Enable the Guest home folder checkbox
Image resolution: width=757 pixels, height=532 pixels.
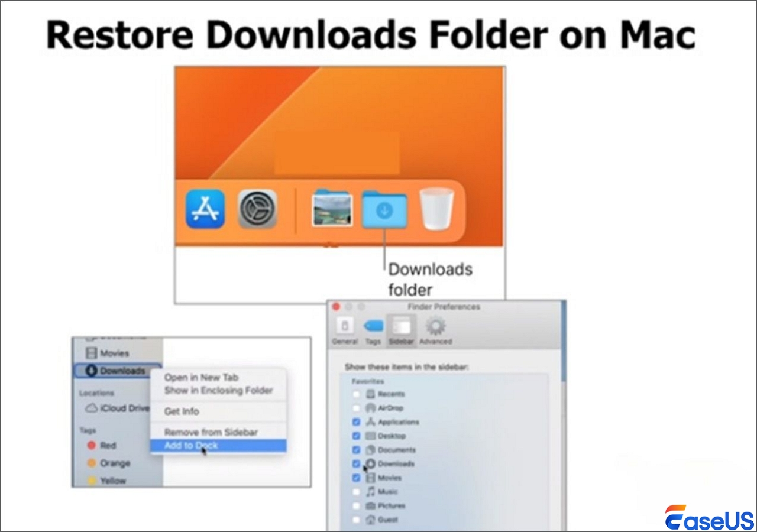(356, 520)
